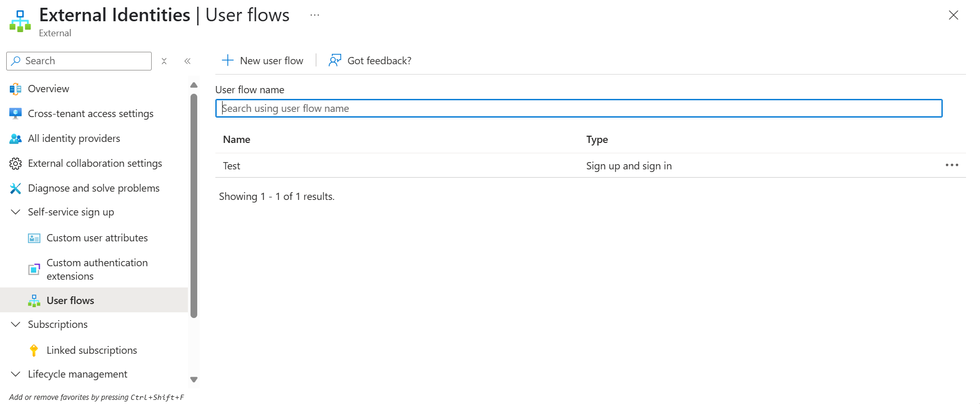
Task: Click the External Identities header icon
Action: coord(20,21)
